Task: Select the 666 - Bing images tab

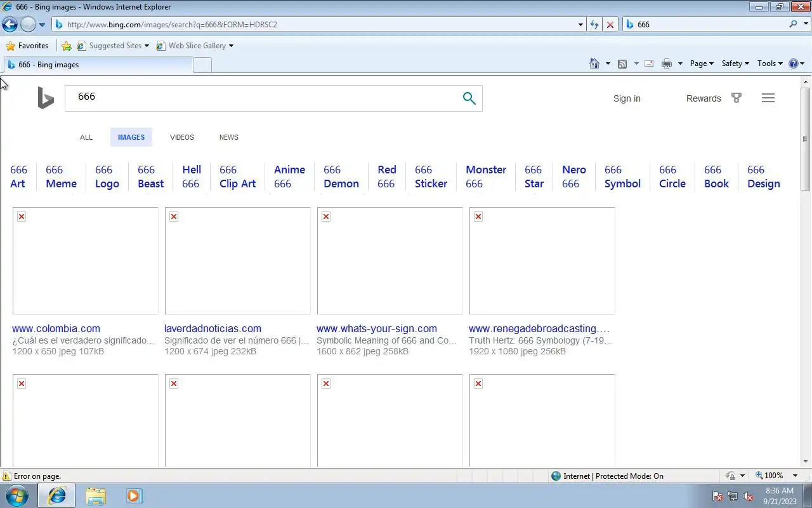Action: click(98, 65)
